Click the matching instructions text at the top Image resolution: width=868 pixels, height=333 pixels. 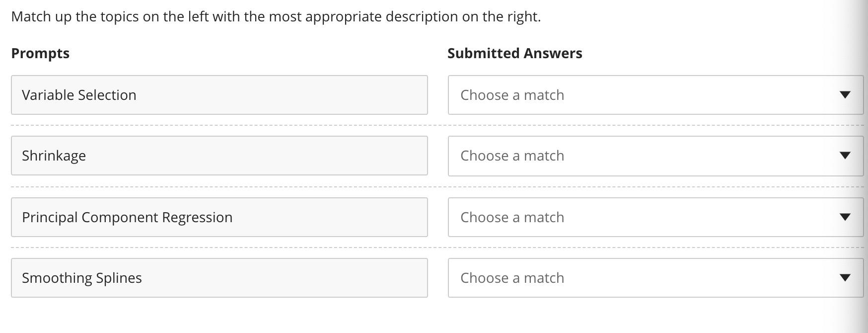click(276, 16)
